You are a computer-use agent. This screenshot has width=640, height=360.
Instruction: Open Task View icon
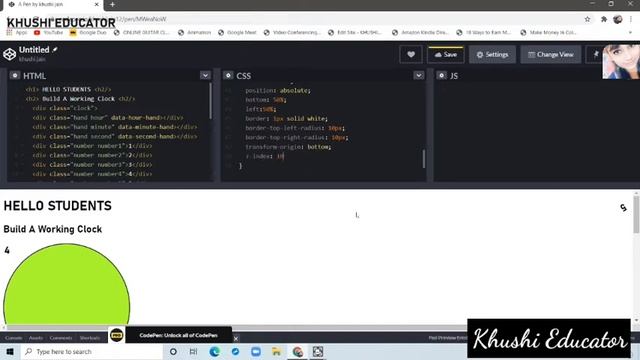pyautogui.click(x=193, y=351)
